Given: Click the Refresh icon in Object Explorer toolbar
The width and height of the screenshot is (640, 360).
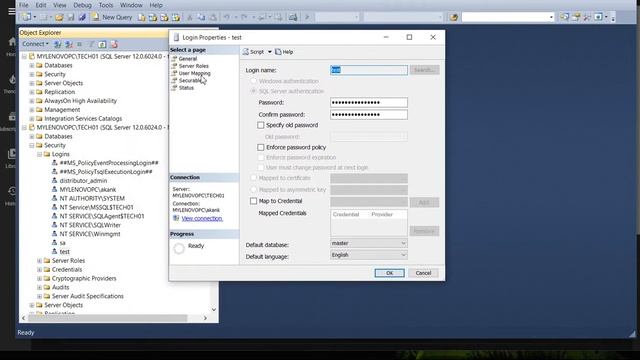Looking at the screenshot, I should (x=102, y=44).
